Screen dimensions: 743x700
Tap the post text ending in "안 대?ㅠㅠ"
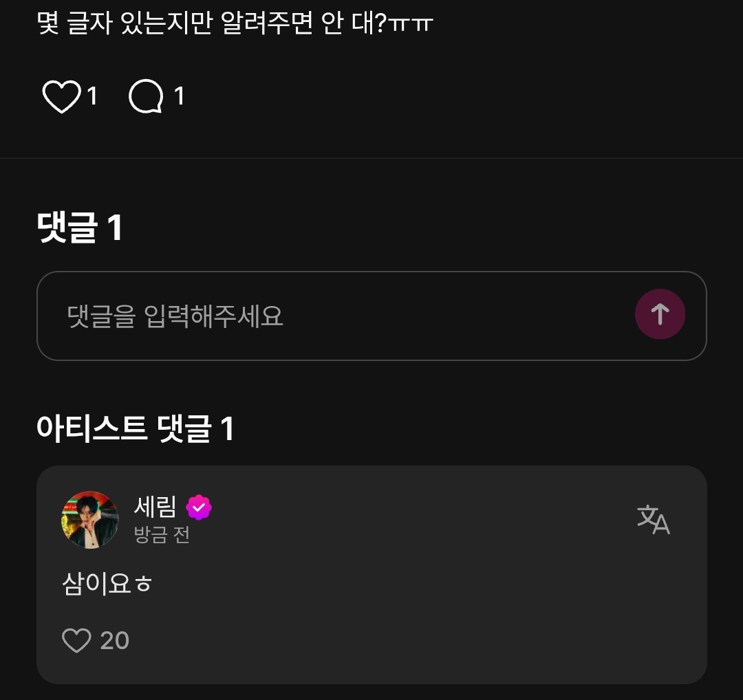[234, 25]
